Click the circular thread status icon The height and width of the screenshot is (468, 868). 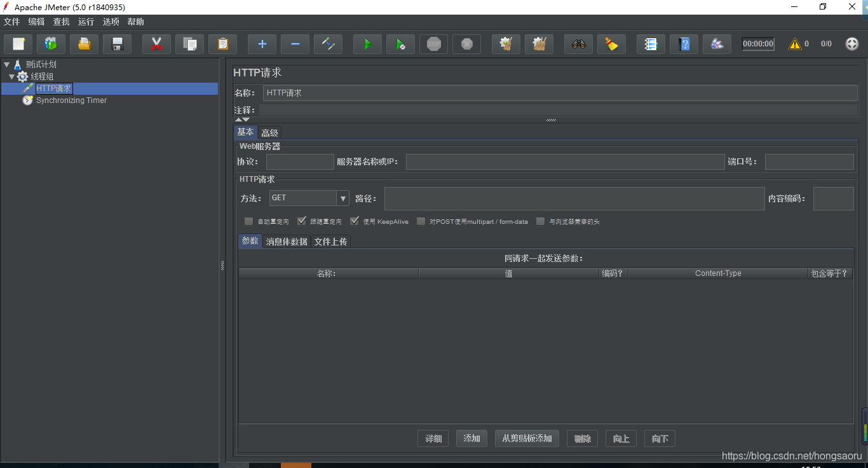[x=852, y=44]
